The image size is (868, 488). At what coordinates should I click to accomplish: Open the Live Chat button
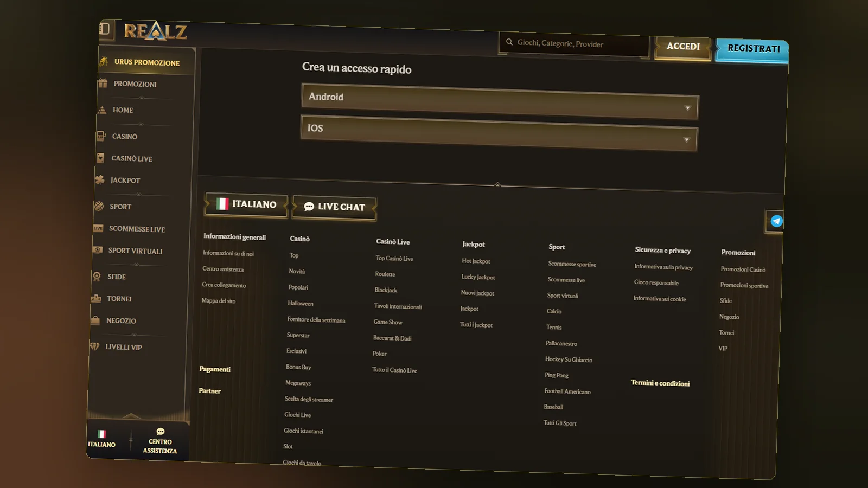[335, 207]
